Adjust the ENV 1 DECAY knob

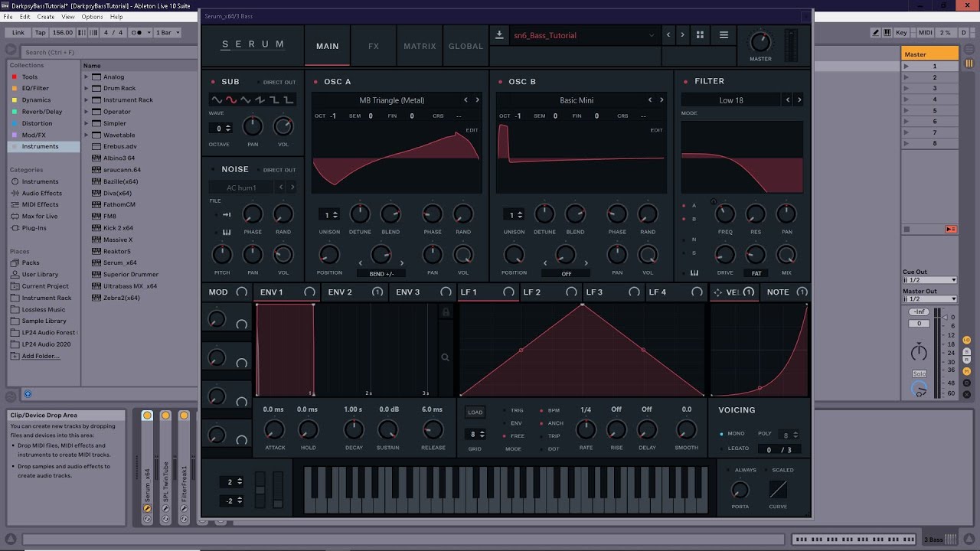pyautogui.click(x=353, y=429)
